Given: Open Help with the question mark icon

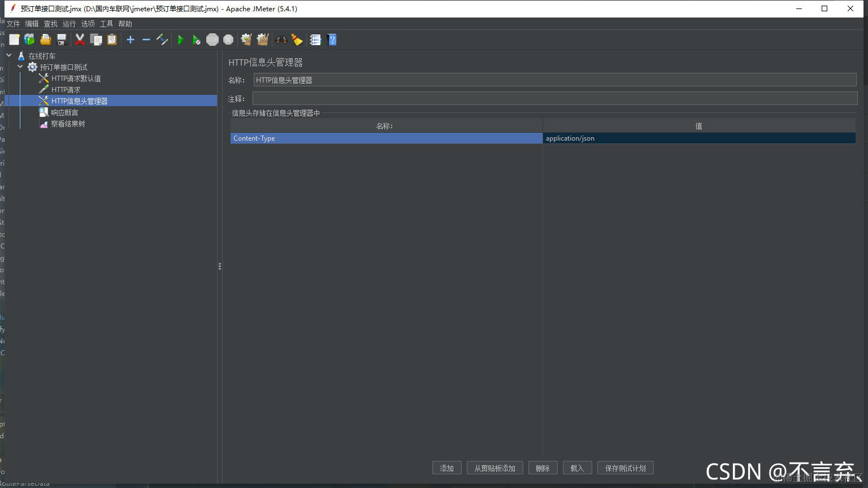Looking at the screenshot, I should 332,40.
